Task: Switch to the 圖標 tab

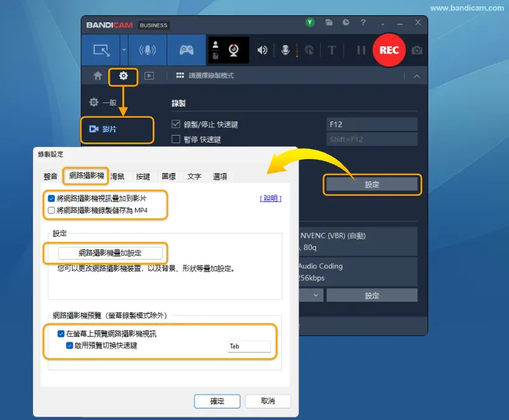Action: tap(169, 176)
